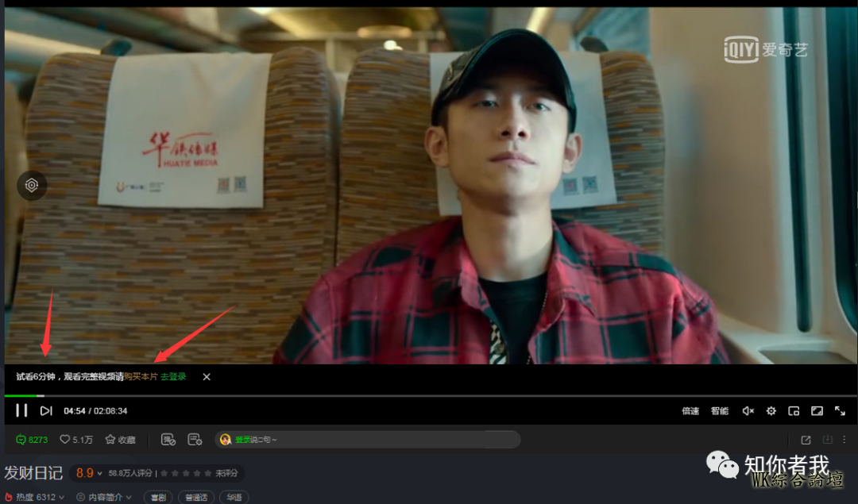Click the 去登录 login link
This screenshot has height=504, width=858.
tap(173, 377)
